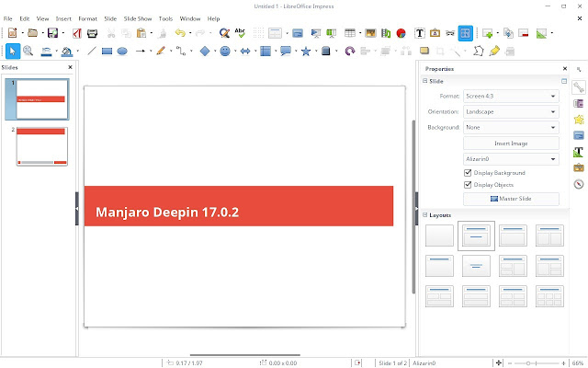Screen dimensions: 588x368
Task: Select the Zoom & Pan magnifier tool
Action: click(28, 51)
